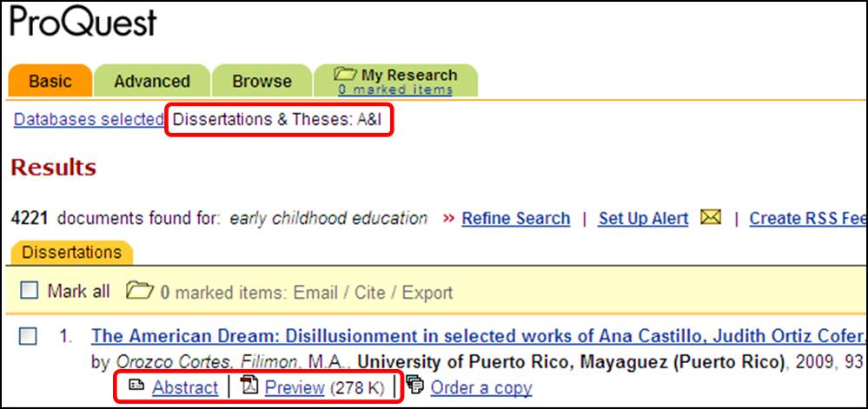Click the marked items folder icon
The height and width of the screenshot is (409, 868).
click(x=137, y=292)
